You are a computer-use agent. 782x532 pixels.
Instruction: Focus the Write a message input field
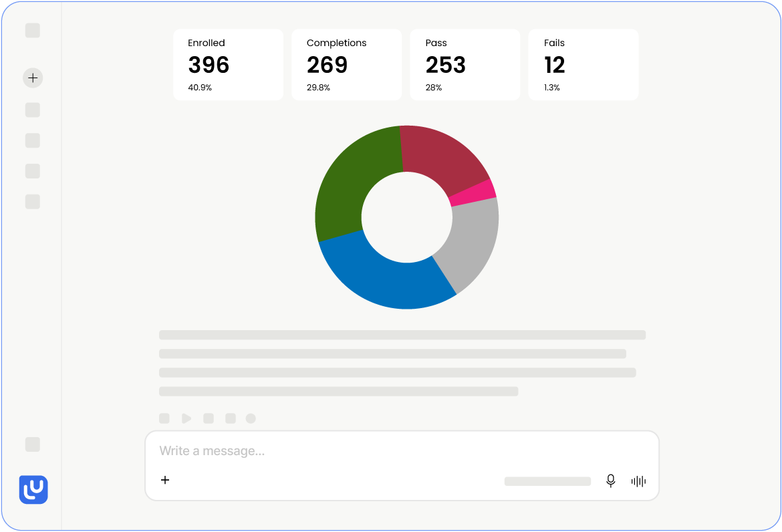click(402, 451)
